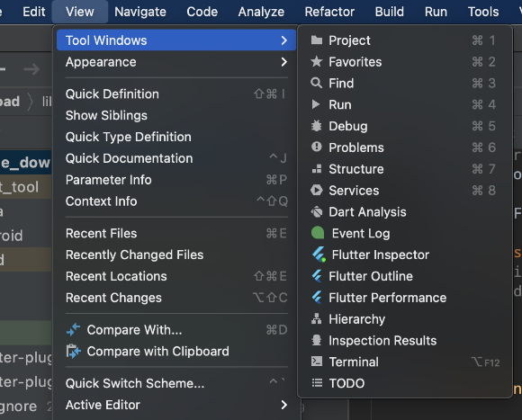Choose Quick Type Definition
522x420 pixels.
click(176, 137)
